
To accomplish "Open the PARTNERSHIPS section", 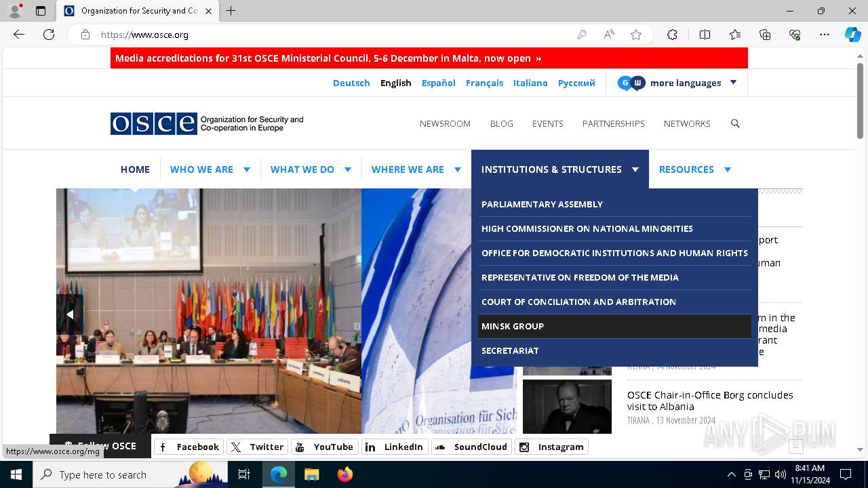I will 614,123.
